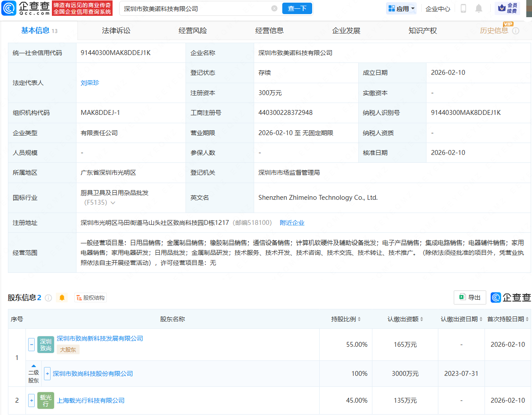Screen dimensions: 532x415
Task: Click the shareholder alert bell icon
Action: (x=62, y=298)
